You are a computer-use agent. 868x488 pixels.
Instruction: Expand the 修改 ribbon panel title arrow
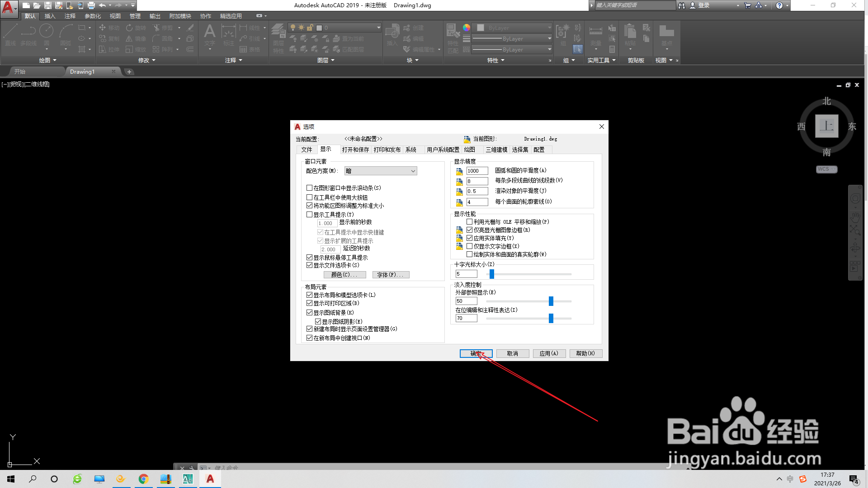click(x=154, y=60)
